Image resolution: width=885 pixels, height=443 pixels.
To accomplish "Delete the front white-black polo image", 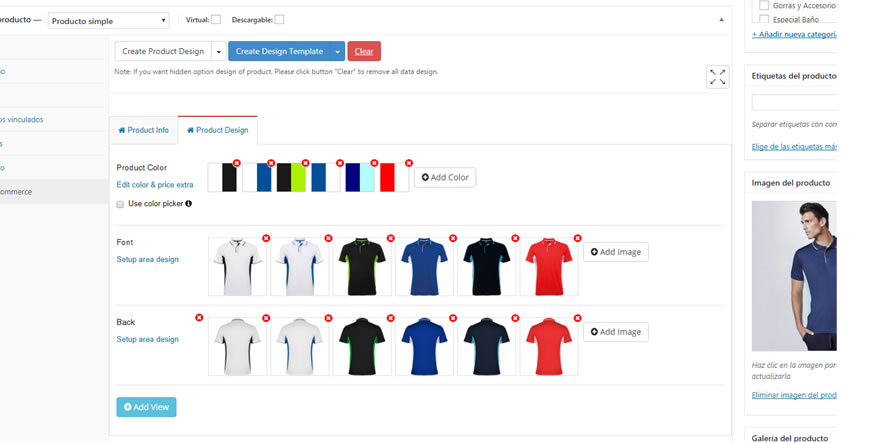I will (x=266, y=238).
